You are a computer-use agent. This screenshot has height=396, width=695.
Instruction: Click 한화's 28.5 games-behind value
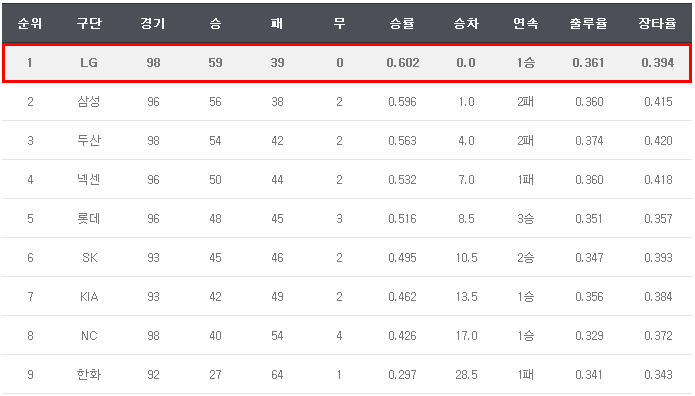point(466,375)
